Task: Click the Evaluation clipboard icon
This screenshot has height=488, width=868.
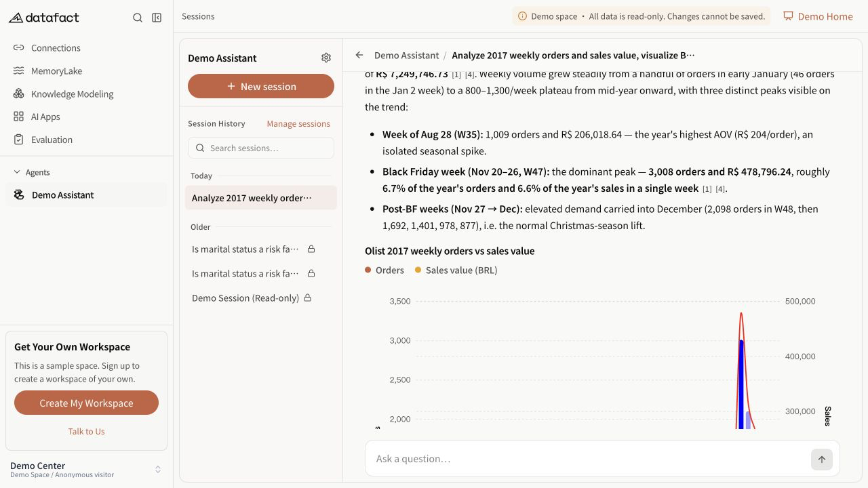Action: click(x=18, y=140)
